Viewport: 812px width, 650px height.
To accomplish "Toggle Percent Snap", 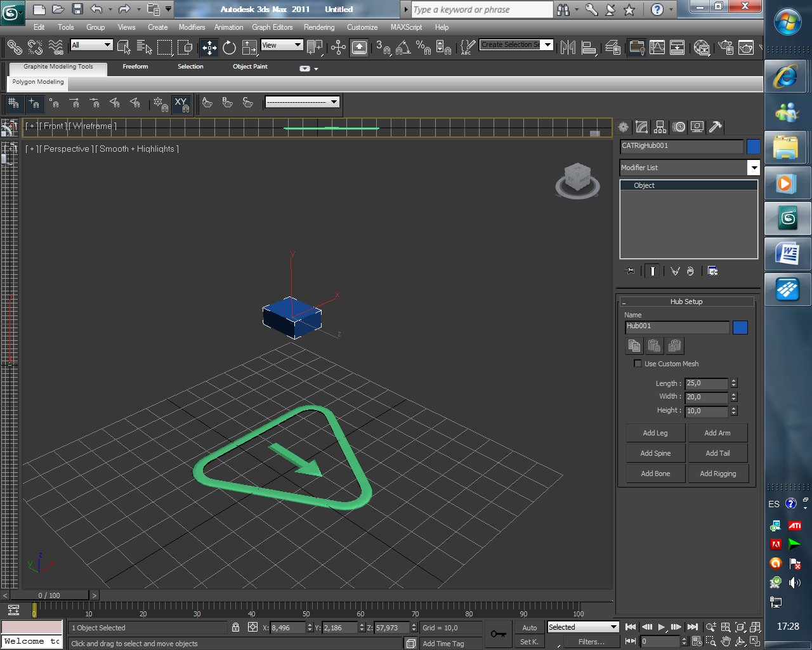I will [423, 48].
